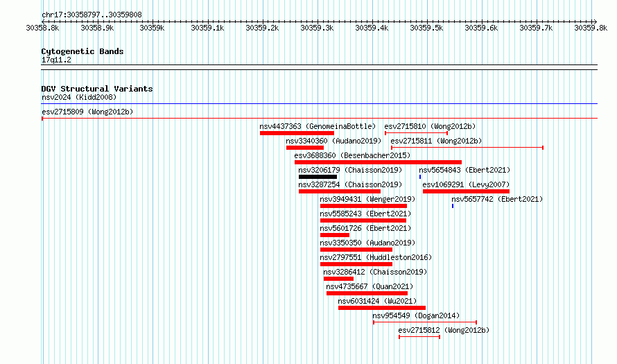Select the nsv954549 interval line
The height and width of the screenshot is (364, 617).
click(x=425, y=322)
